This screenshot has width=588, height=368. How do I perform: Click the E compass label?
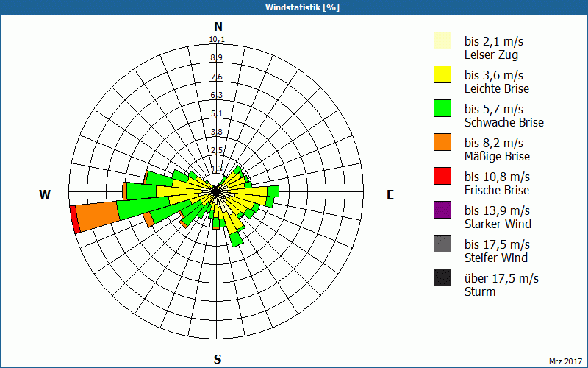click(x=390, y=194)
